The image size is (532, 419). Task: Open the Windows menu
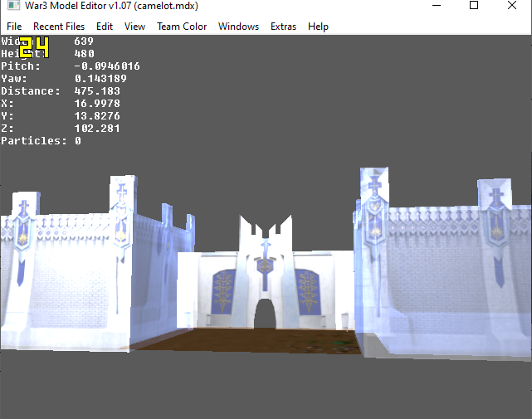(x=238, y=27)
